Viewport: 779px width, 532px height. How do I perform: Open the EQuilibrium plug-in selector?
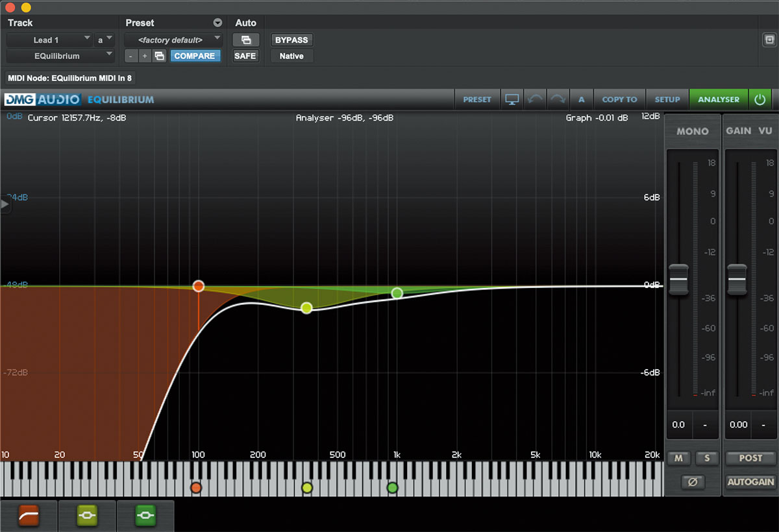tap(60, 56)
